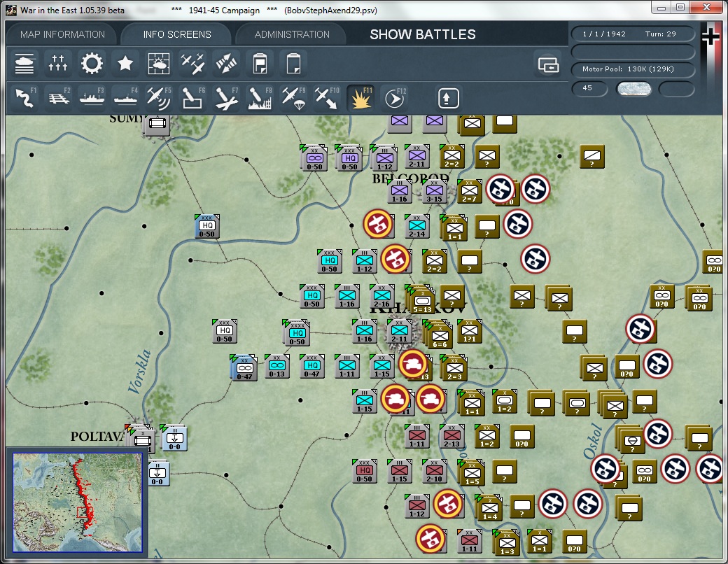Select Amphibious Transport mode (F4)
Screen dimensions: 728x564
(125, 98)
